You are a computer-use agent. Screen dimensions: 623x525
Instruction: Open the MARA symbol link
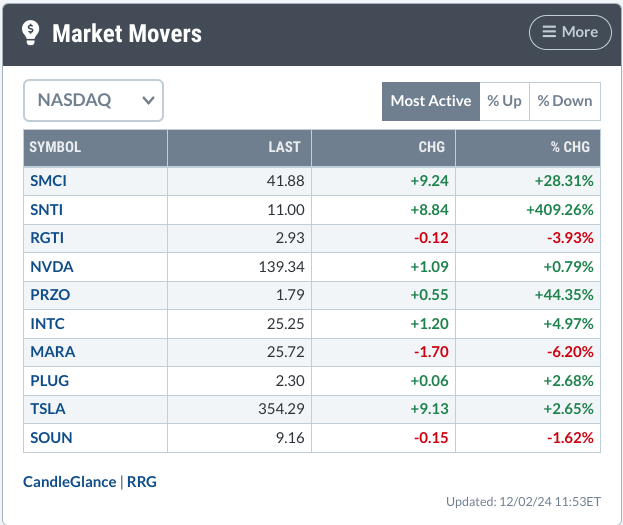(52, 352)
